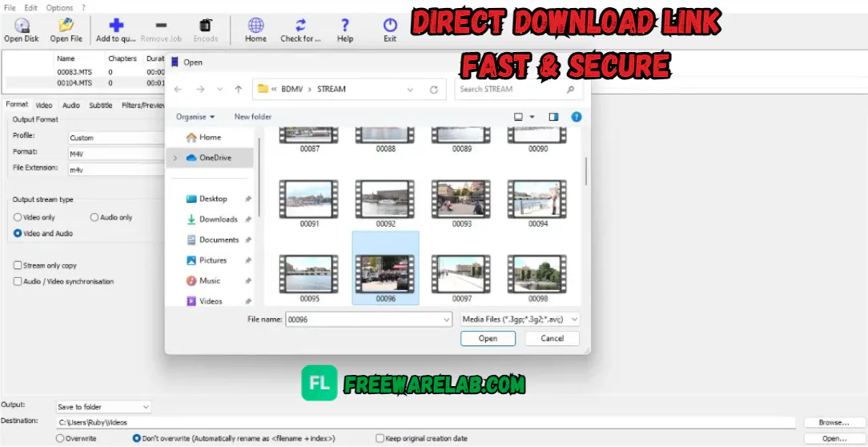Click the Encode toolbar icon

205,26
